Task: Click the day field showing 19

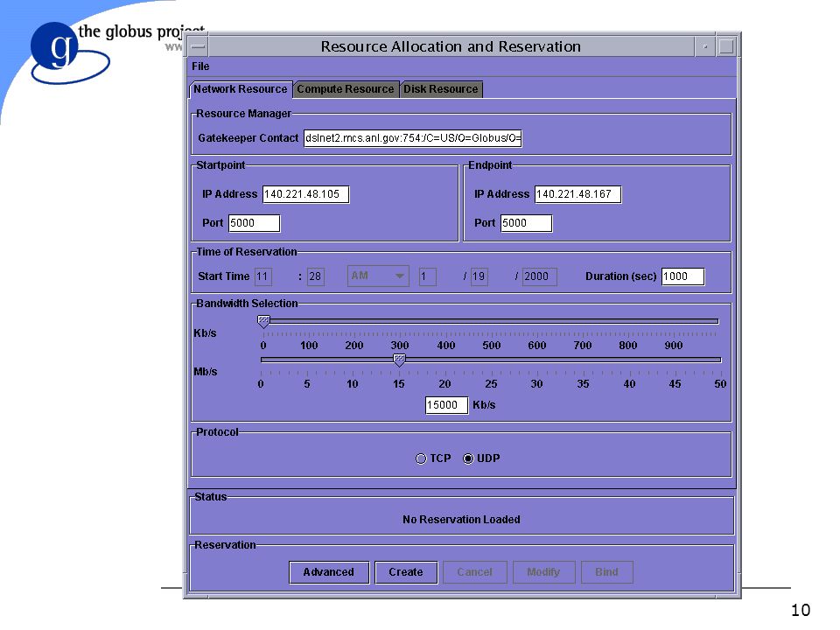Action: (479, 276)
